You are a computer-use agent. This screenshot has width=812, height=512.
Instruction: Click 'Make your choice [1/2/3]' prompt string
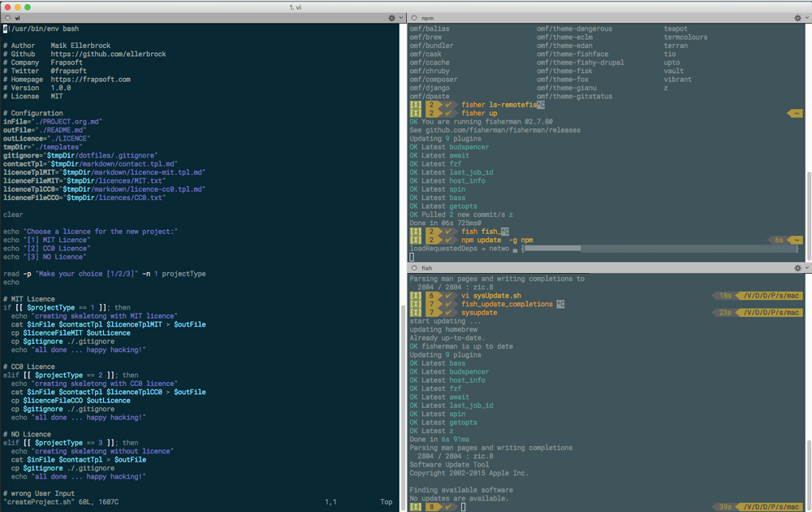(87, 274)
